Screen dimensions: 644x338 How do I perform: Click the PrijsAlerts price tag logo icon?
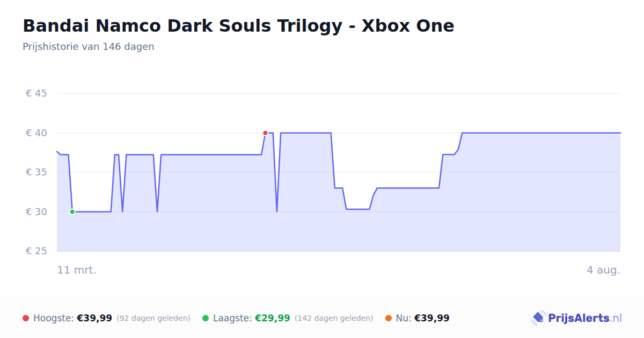click(538, 318)
